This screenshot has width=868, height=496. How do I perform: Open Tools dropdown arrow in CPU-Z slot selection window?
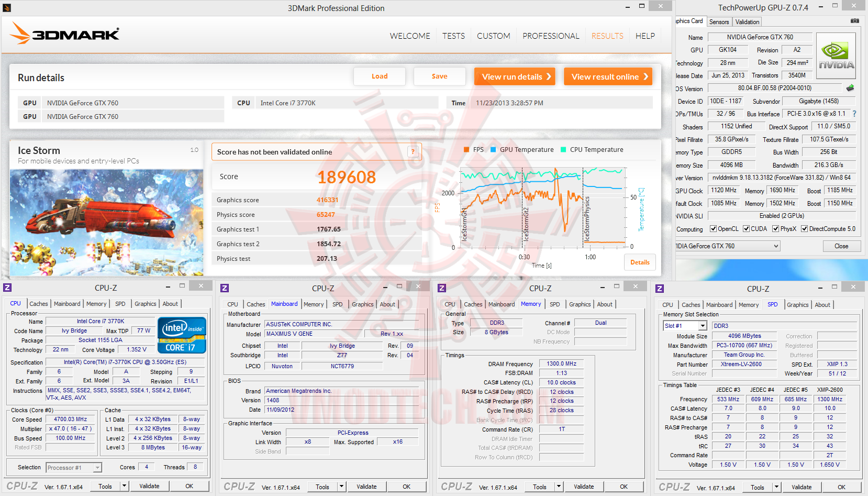(x=776, y=487)
